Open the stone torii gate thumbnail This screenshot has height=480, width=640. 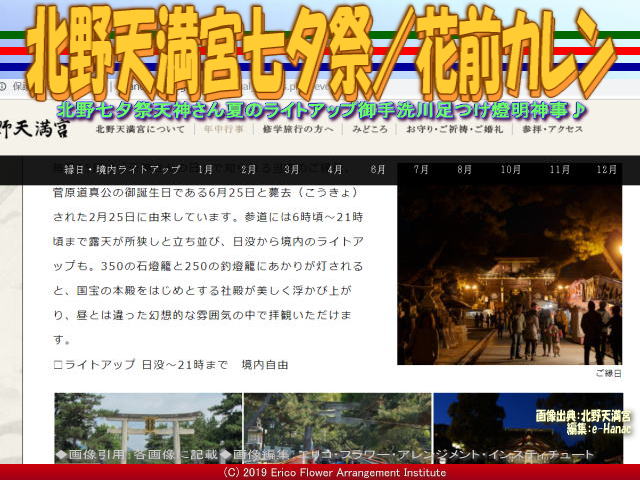(148, 428)
